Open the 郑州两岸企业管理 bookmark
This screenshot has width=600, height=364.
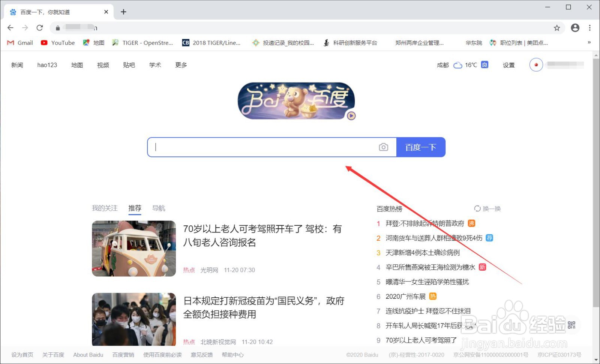pyautogui.click(x=419, y=43)
